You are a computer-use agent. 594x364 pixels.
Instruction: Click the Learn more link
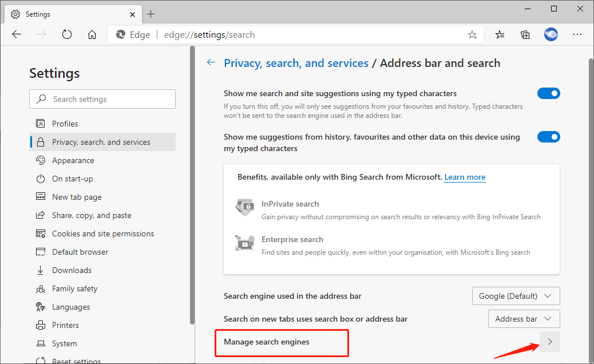point(465,177)
